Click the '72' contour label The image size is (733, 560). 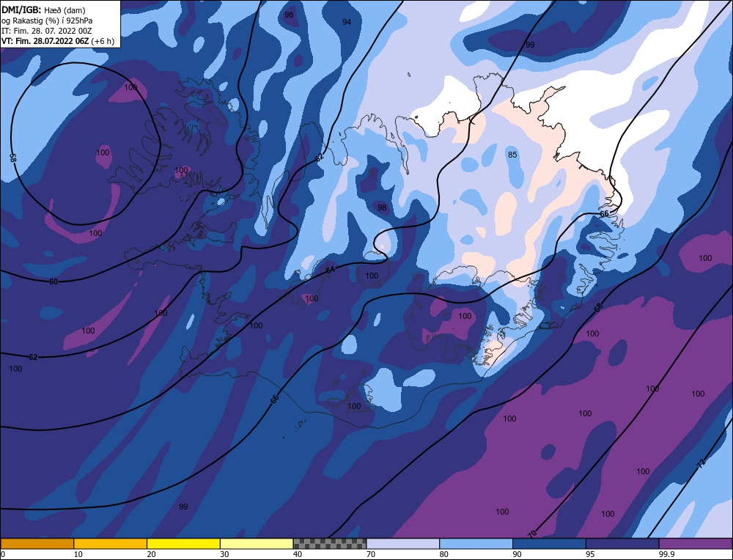coord(700,464)
